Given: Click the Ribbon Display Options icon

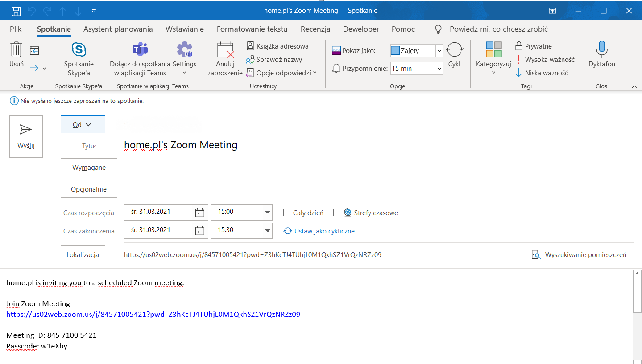Looking at the screenshot, I should [552, 11].
